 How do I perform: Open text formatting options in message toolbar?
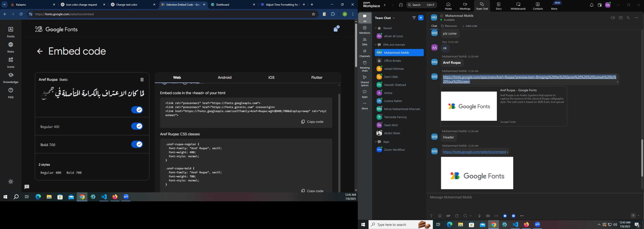[431, 216]
